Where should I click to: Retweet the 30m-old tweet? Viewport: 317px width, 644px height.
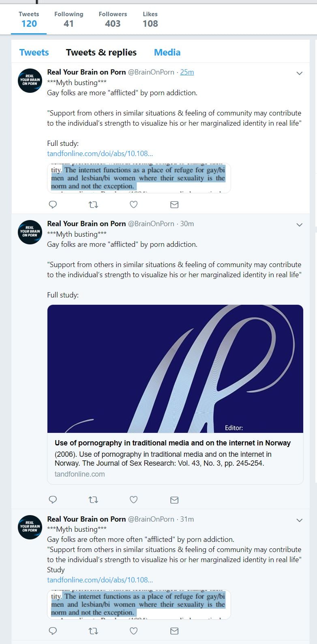(93, 500)
